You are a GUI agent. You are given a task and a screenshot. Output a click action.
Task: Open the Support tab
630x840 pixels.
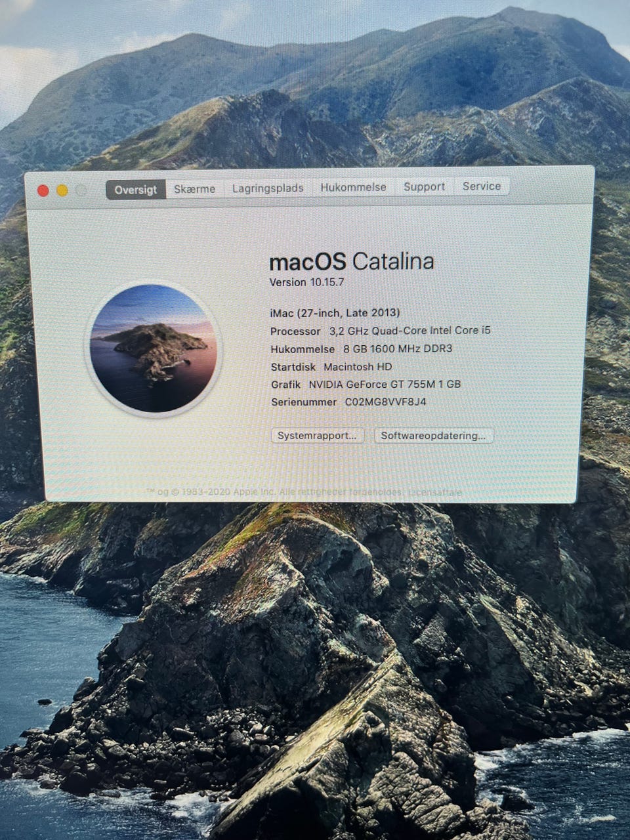tap(424, 187)
